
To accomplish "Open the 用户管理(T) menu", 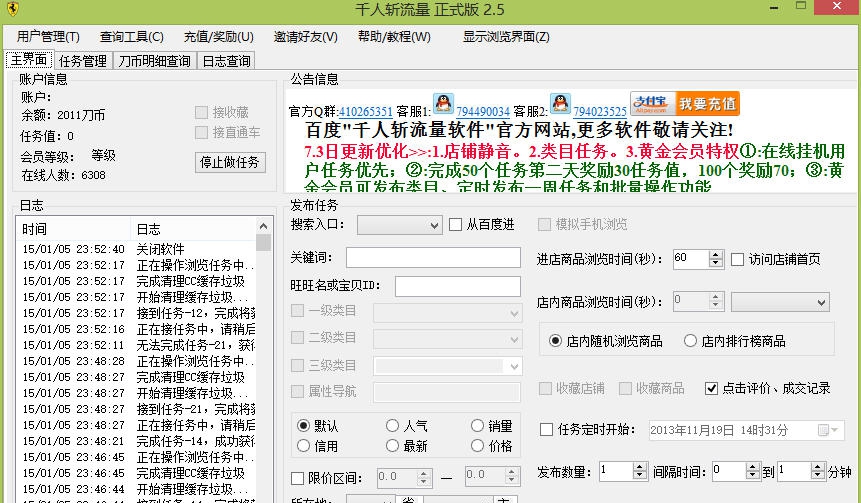I will tap(48, 37).
